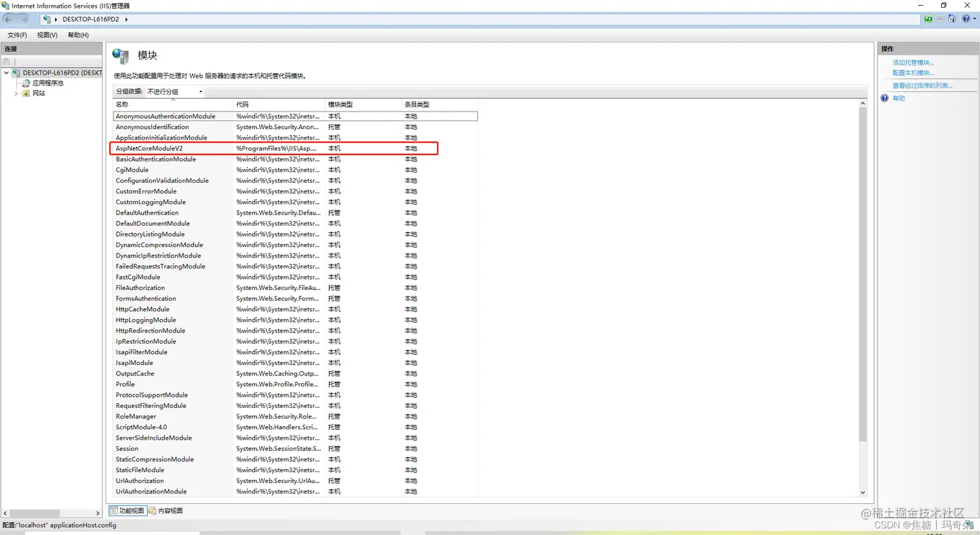Click help icon in actions pane

point(885,99)
